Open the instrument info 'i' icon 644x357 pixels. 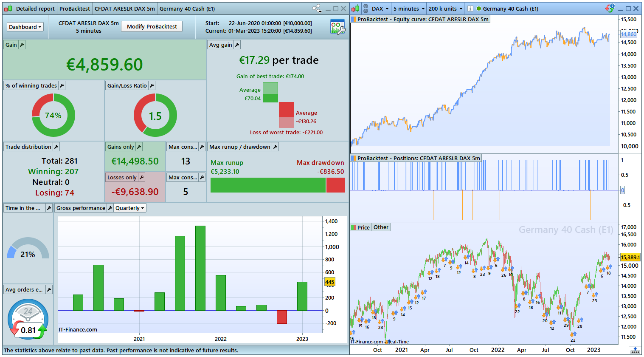tap(470, 8)
